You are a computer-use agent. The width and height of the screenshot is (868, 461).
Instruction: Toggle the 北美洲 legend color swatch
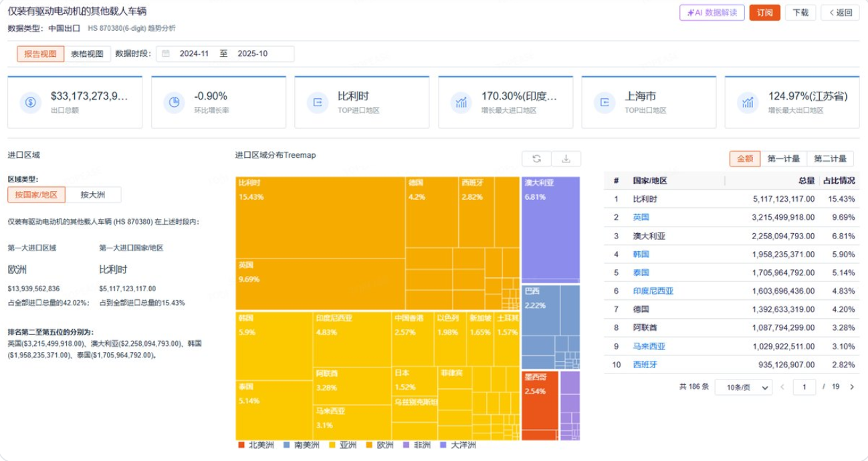pos(241,445)
